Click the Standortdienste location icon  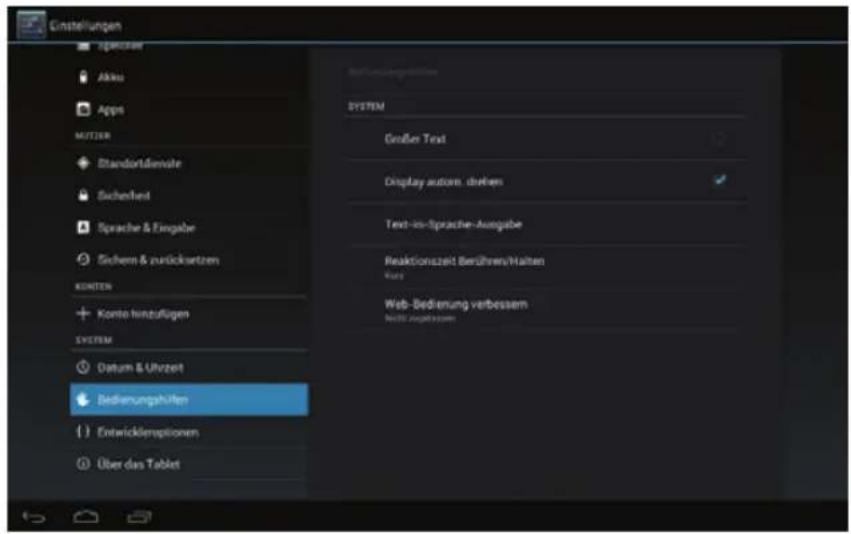pos(83,163)
